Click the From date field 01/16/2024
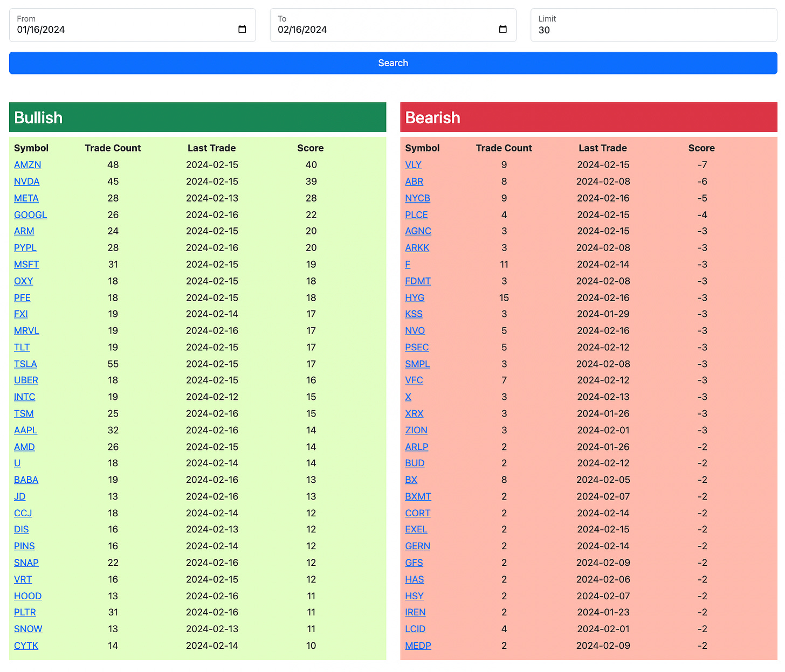 (x=132, y=25)
